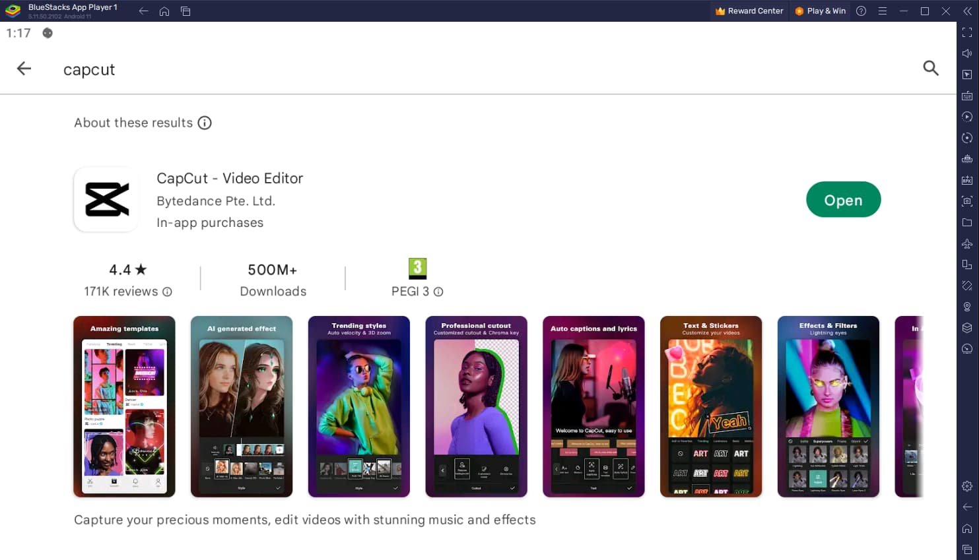This screenshot has width=979, height=560.
Task: Click the rotate screen icon in sidebar
Action: (967, 264)
